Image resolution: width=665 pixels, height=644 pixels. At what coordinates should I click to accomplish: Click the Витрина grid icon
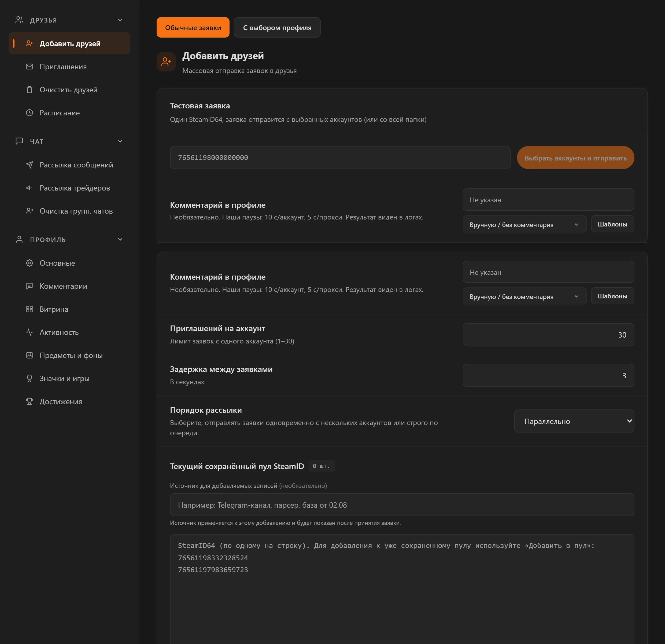29,309
